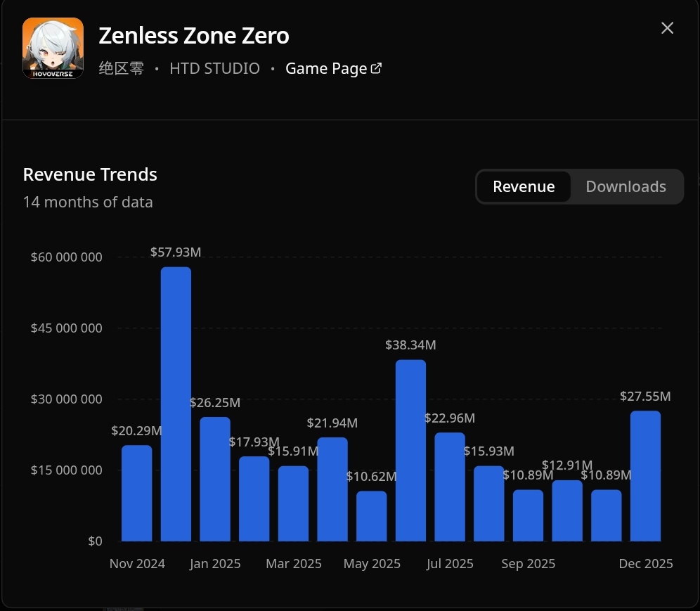Click the $57.93M value label
This screenshot has height=611, width=700.
point(176,252)
